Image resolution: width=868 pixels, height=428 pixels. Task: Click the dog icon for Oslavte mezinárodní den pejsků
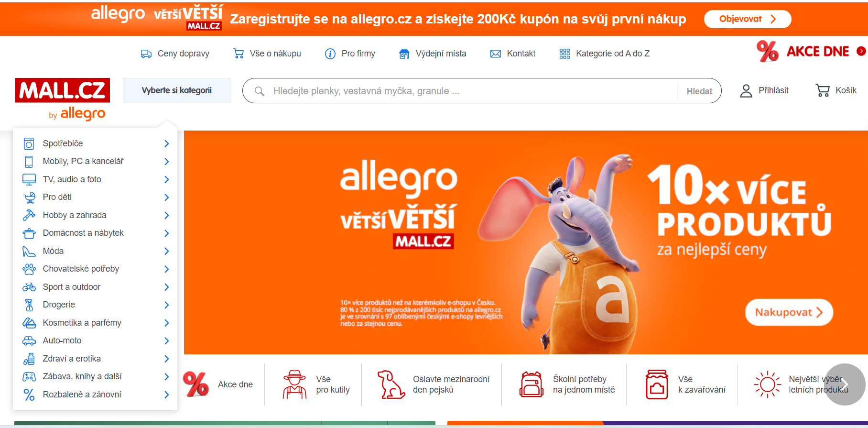[391, 384]
